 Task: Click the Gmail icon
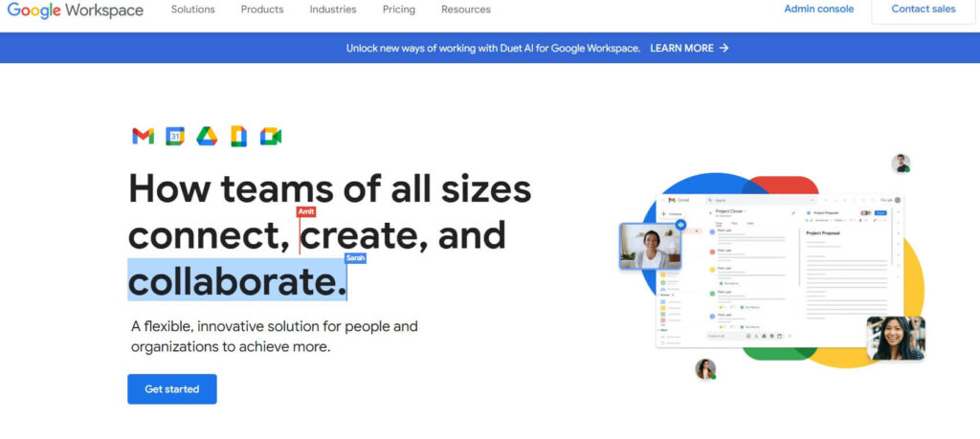[144, 136]
